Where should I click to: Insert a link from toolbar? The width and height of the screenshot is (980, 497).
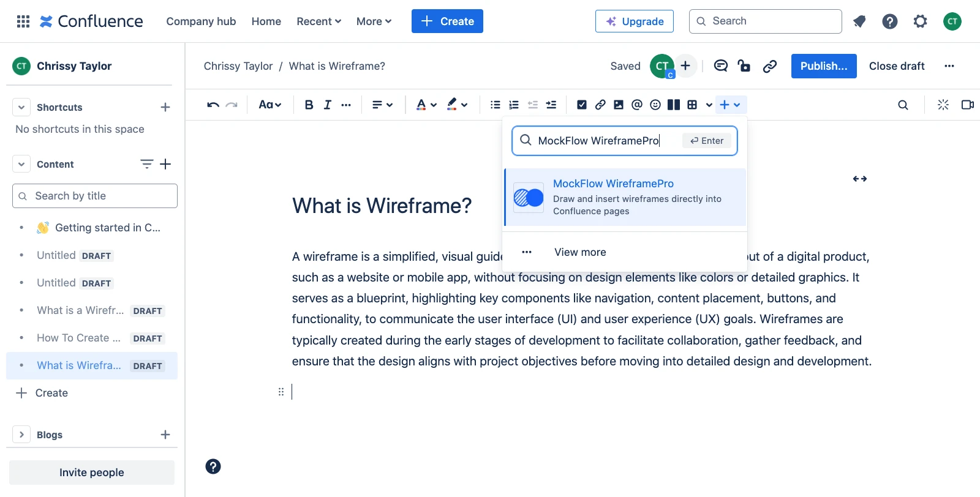600,105
